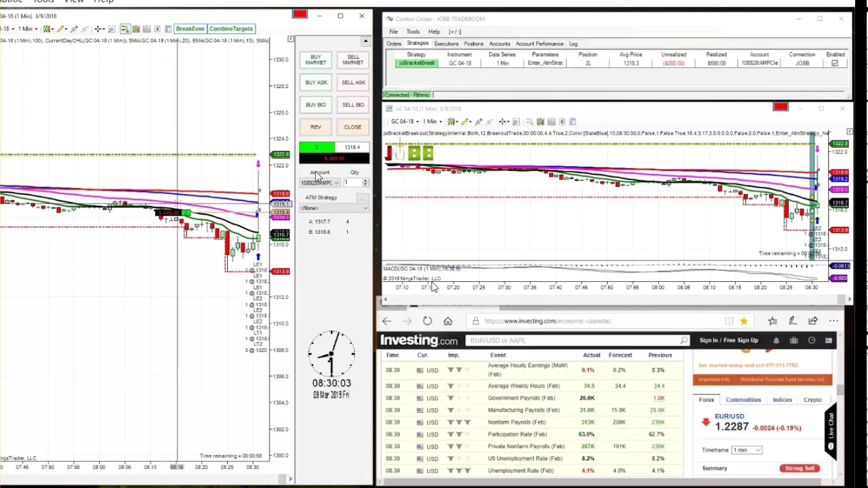
Task: Open reading view icon in address bar
Action: (x=729, y=321)
